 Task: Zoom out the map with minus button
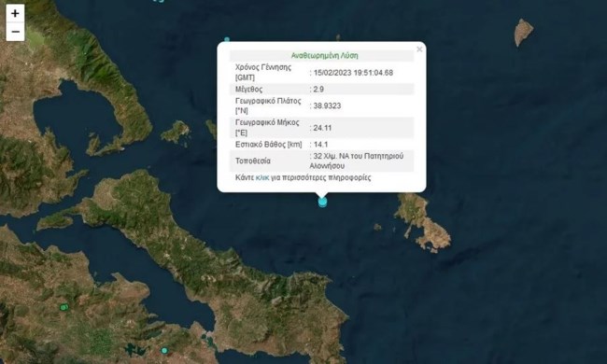[x=15, y=32]
